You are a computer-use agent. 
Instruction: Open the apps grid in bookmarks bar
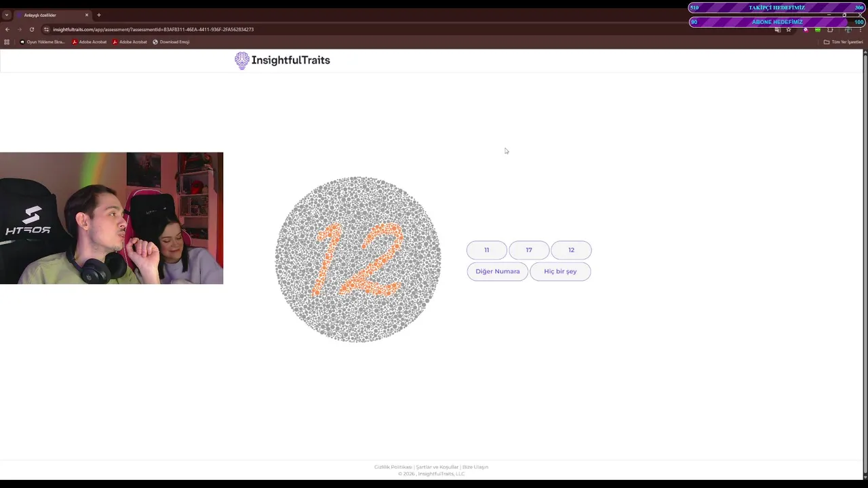[x=7, y=42]
